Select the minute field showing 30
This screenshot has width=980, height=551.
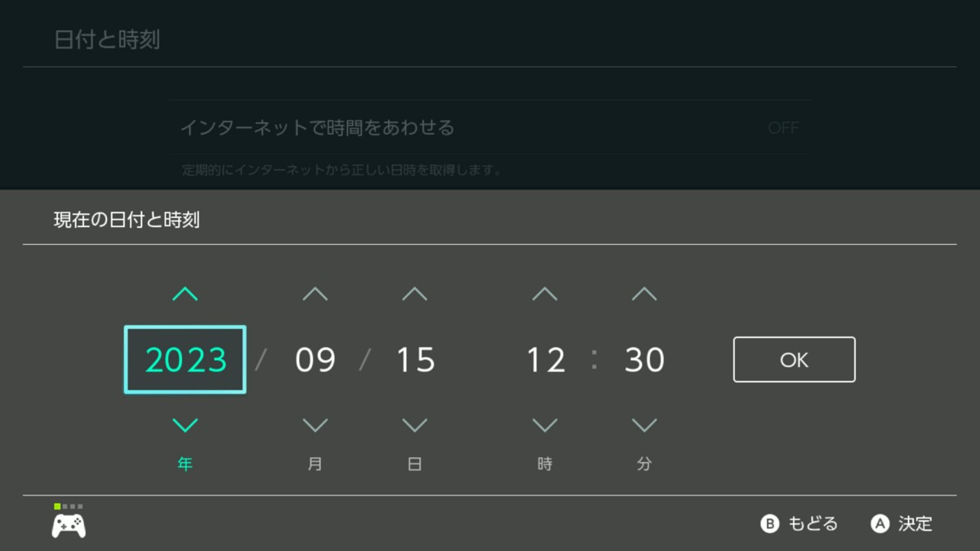pyautogui.click(x=644, y=359)
